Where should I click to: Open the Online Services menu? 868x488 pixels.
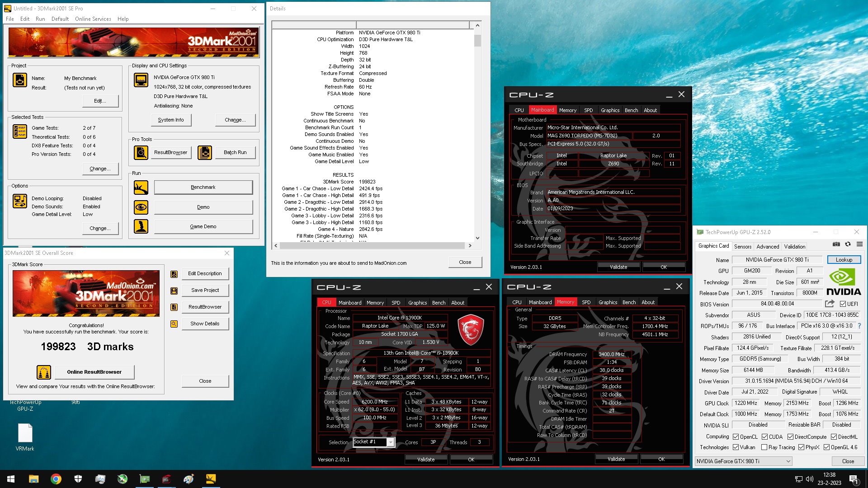93,19
